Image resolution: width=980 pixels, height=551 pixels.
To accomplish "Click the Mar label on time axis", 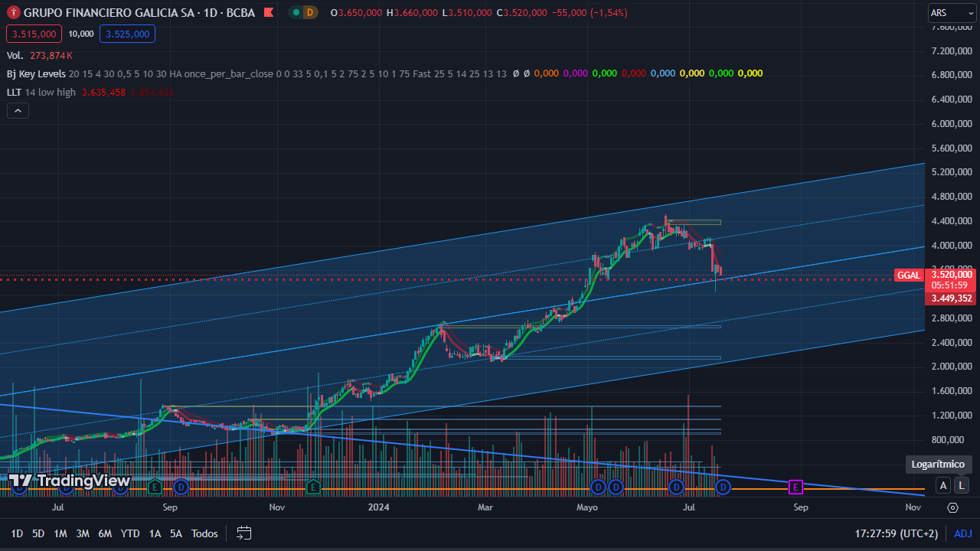I will [x=485, y=507].
